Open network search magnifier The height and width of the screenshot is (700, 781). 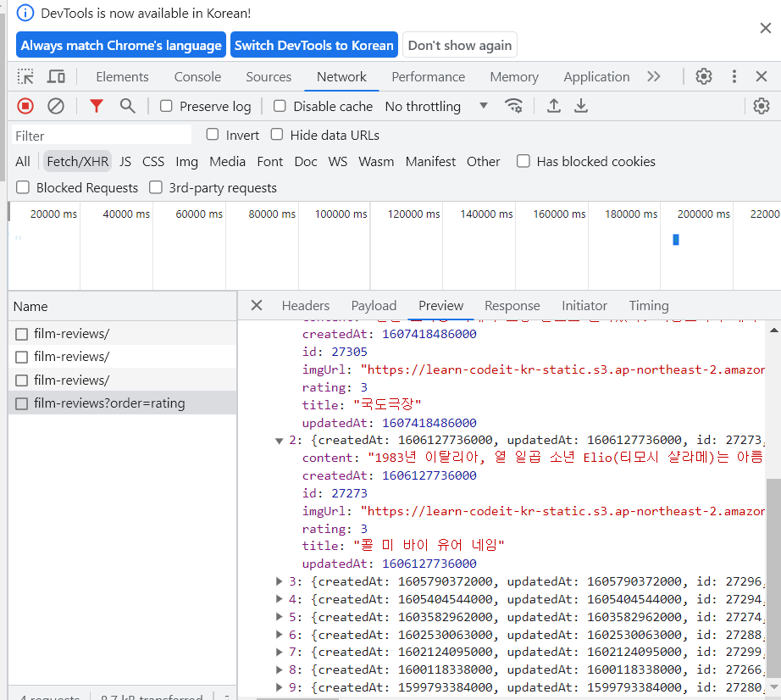coord(128,106)
